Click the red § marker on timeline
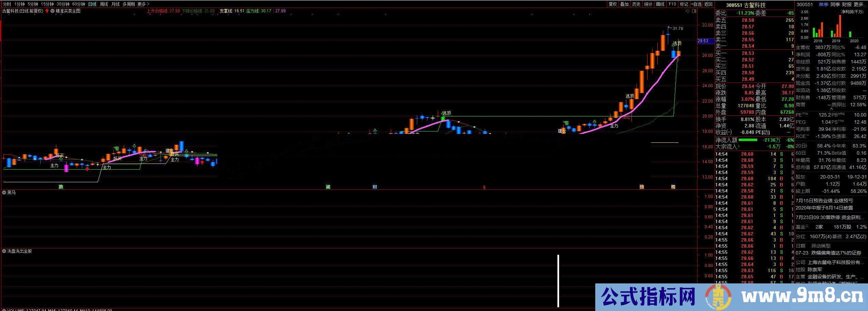This screenshot has height=311, width=868. click(484, 187)
